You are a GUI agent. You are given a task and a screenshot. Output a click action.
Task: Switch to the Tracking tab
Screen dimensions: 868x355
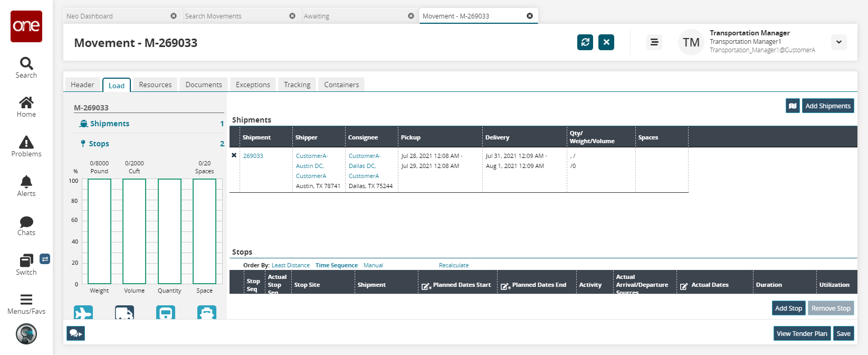tap(297, 85)
